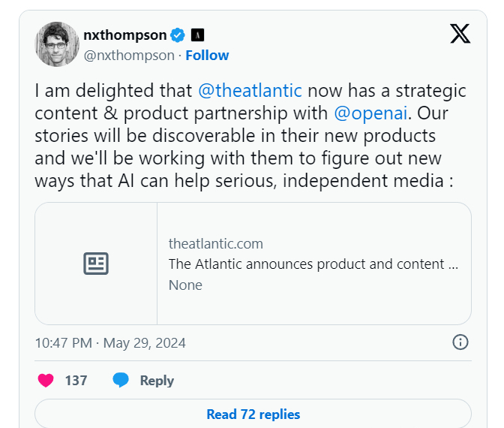Open nxthompson's profile photo
Viewport: 504px width, 428px height.
57,44
